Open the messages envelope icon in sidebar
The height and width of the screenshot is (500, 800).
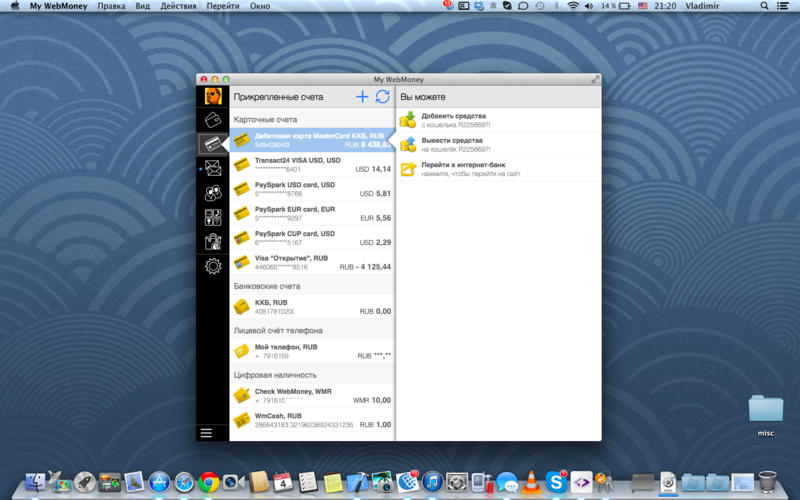[213, 168]
